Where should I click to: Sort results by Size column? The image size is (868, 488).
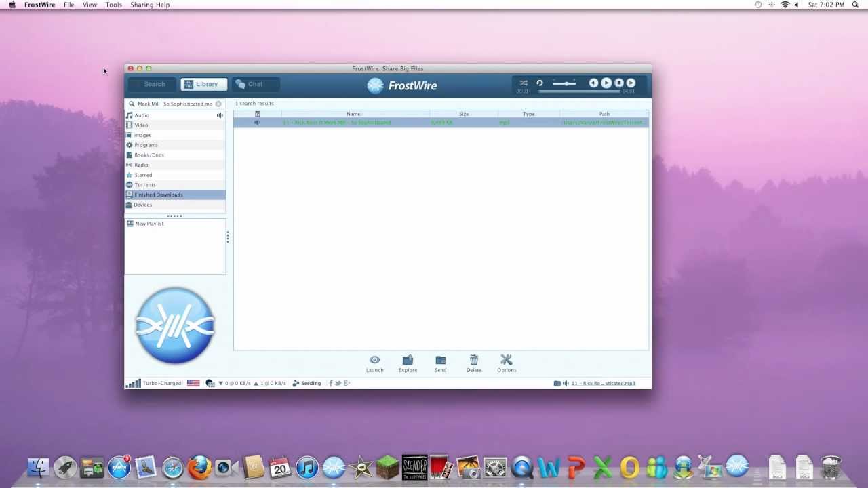[464, 114]
